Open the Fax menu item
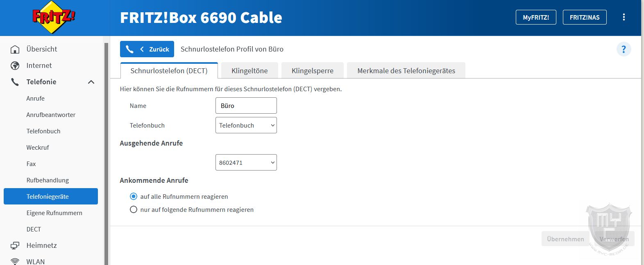 (31, 164)
